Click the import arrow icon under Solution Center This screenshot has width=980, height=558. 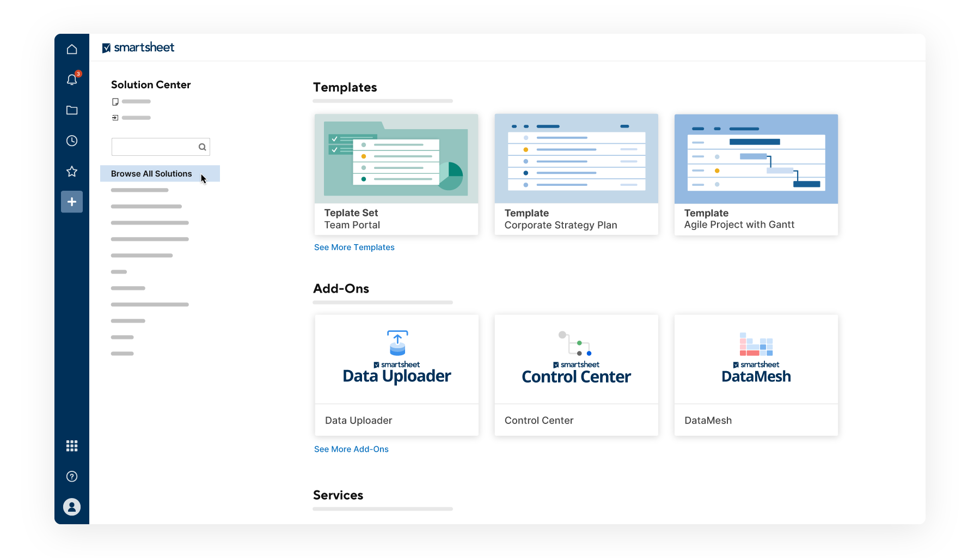click(115, 118)
